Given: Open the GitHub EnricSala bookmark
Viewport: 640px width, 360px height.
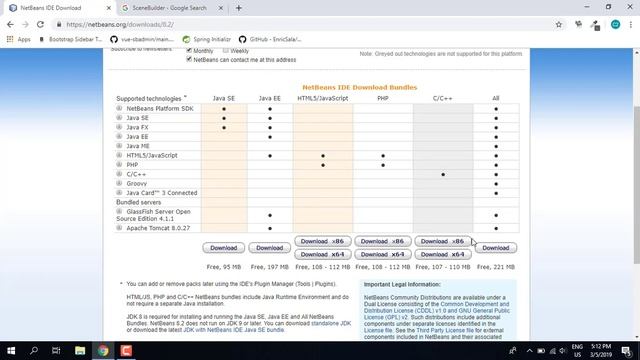Looking at the screenshot, I should [270, 39].
